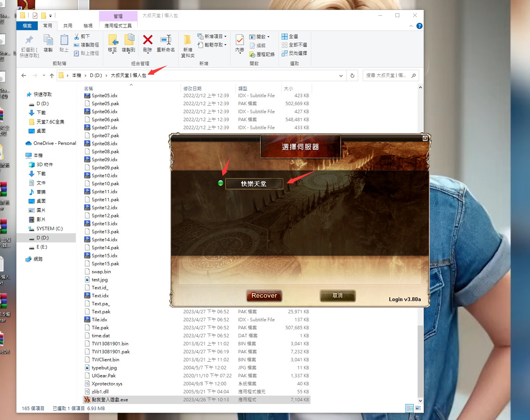The height and width of the screenshot is (420, 530).
Task: Click the red Delete X icon
Action: 148,40
